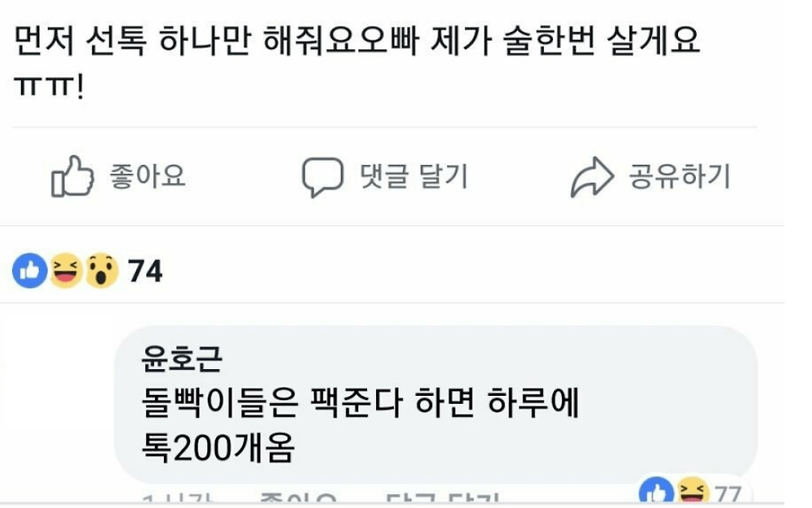
Task: Click the 공유하기 share arrow icon
Action: click(592, 176)
